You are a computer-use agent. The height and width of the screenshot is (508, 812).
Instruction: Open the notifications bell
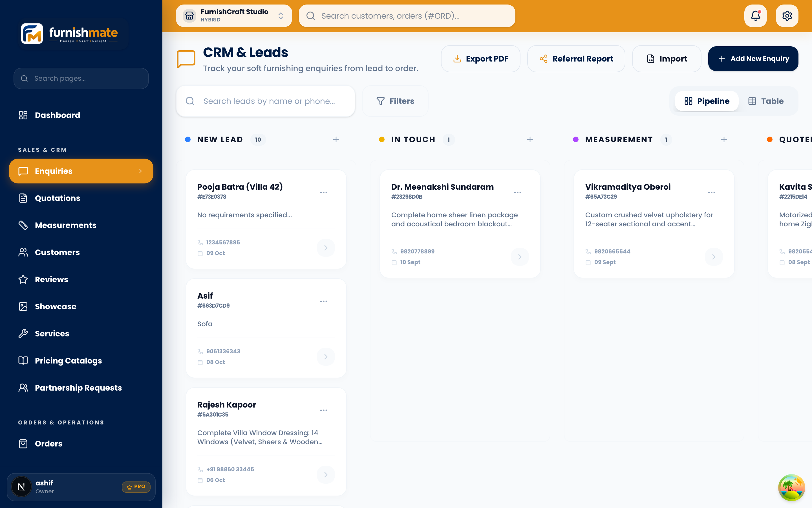[755, 16]
